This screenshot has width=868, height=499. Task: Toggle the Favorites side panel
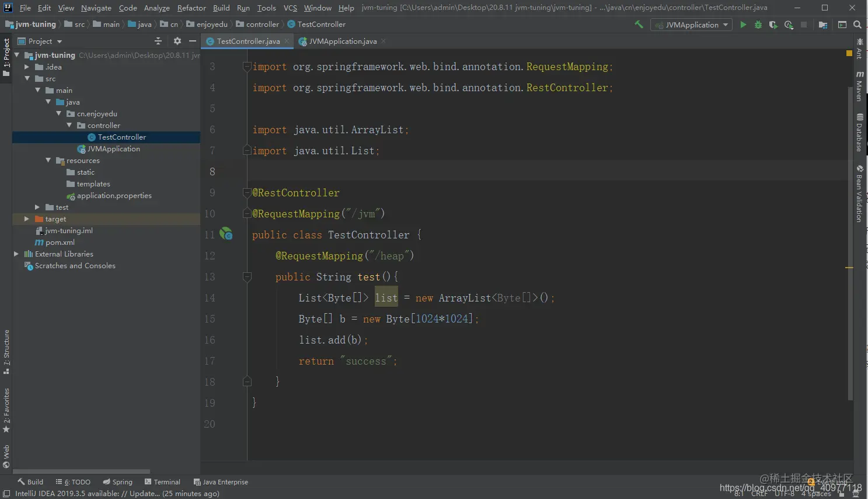(6, 410)
